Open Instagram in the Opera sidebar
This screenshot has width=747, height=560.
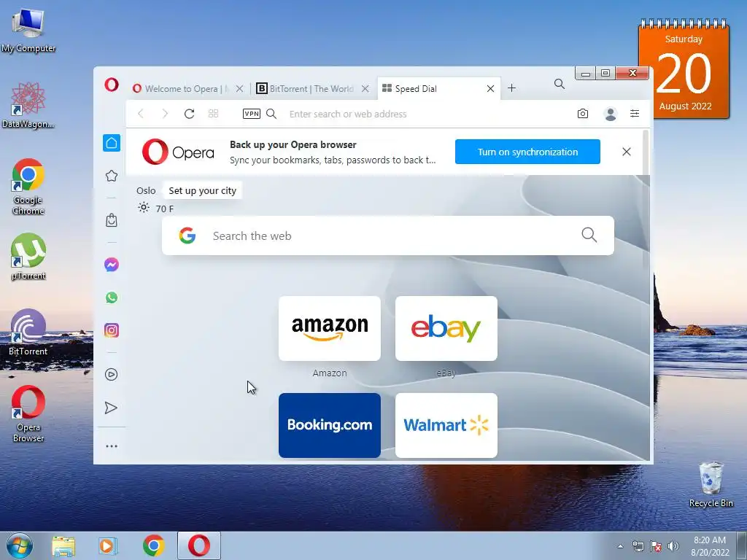click(112, 330)
